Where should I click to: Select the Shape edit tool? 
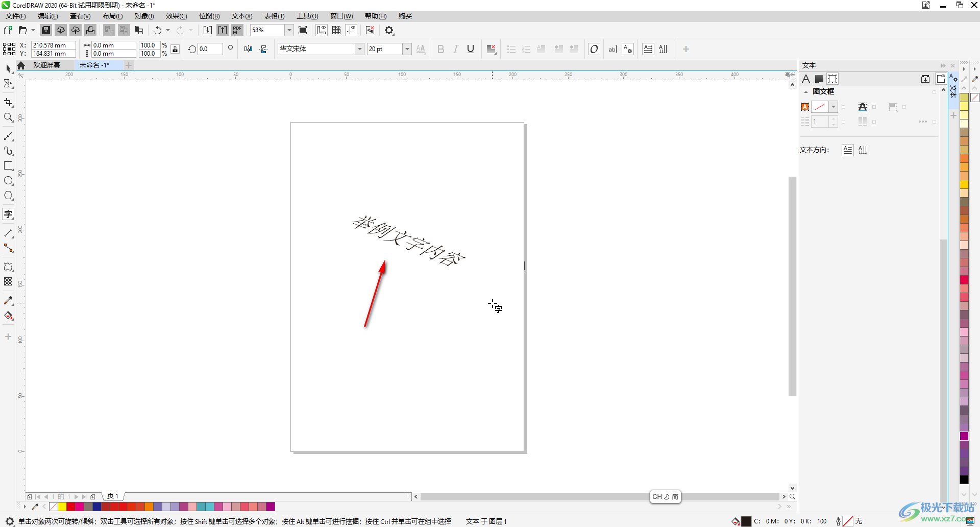[x=8, y=83]
